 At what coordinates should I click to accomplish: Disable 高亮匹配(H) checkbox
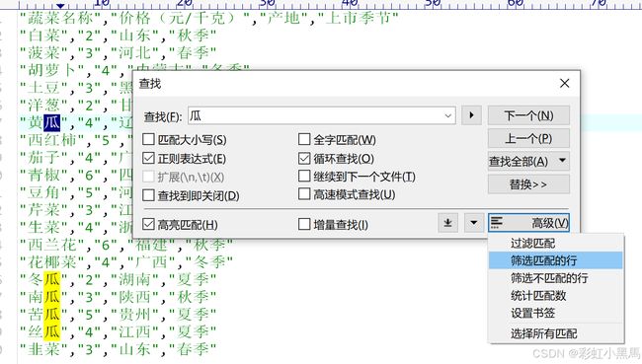(x=148, y=224)
